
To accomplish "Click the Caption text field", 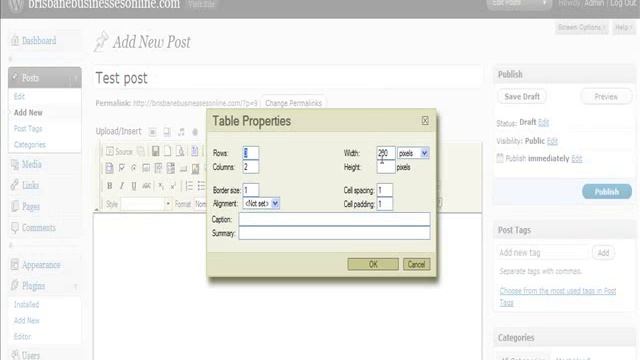I will click(334, 219).
